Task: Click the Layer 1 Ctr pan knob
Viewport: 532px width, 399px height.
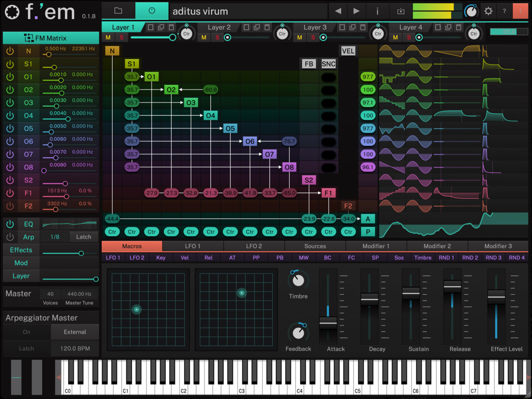Action: click(x=186, y=33)
